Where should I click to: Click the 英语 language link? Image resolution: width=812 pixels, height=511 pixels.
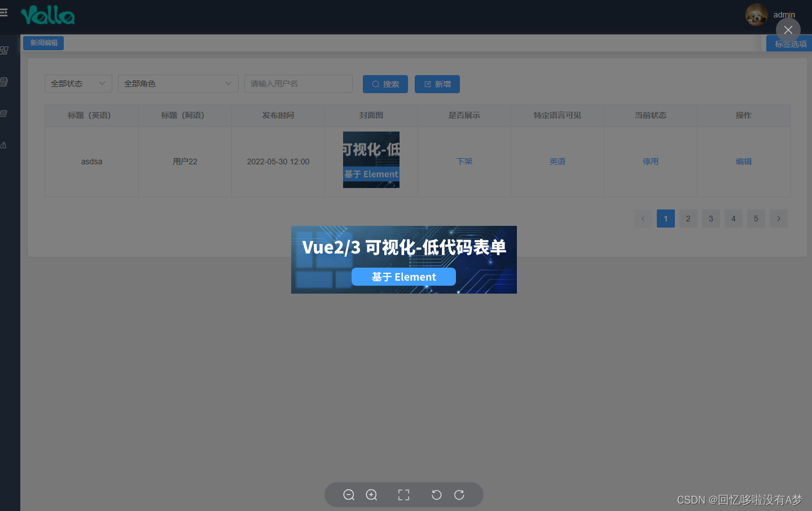[558, 161]
